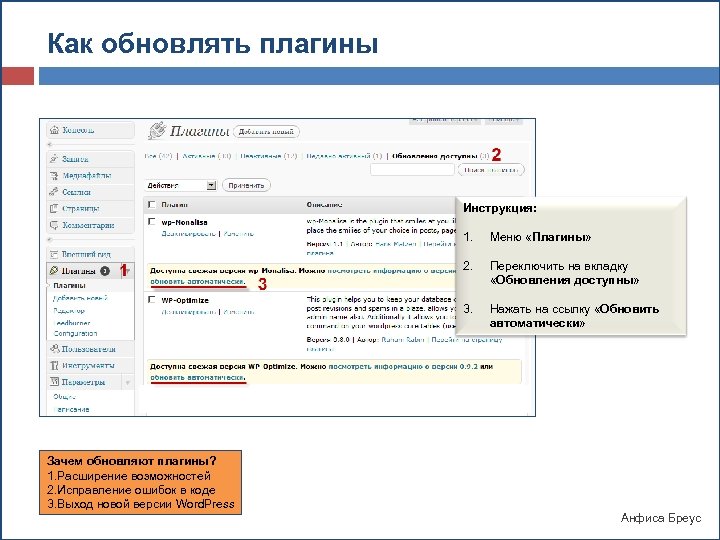This screenshot has height=540, width=720.
Task: Open the Действия bulk actions dropdown
Action: point(180,186)
